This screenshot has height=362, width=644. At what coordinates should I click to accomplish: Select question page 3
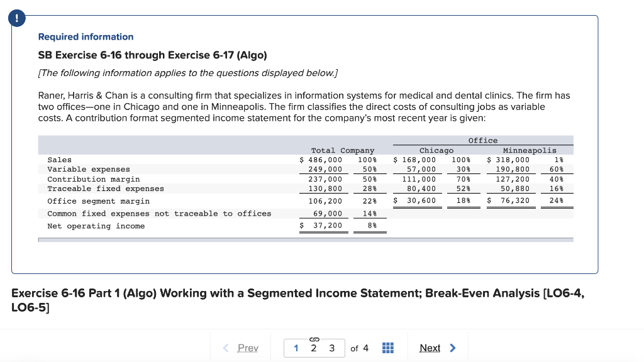coord(331,348)
